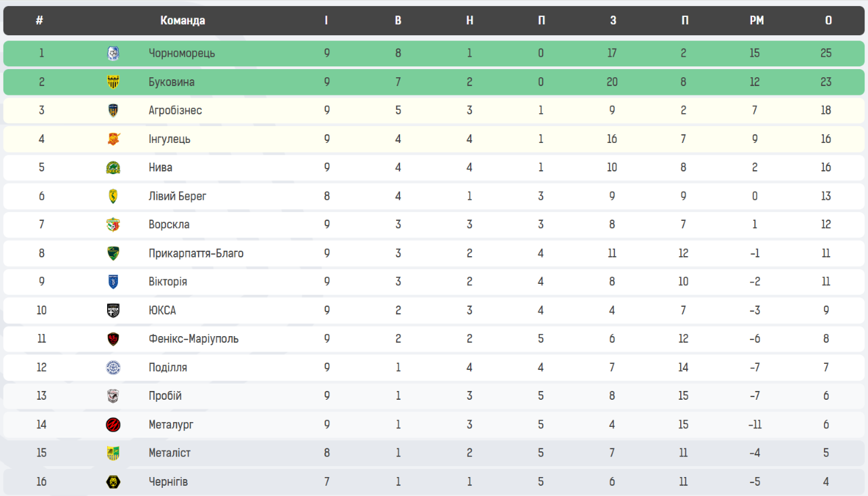This screenshot has width=868, height=496.
Task: Click the Інгулець team crest
Action: pyautogui.click(x=113, y=139)
